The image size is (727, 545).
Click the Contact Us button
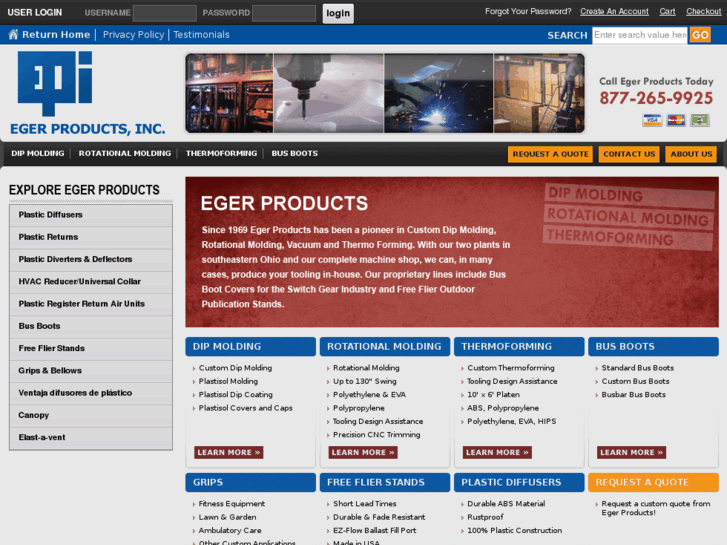629,154
